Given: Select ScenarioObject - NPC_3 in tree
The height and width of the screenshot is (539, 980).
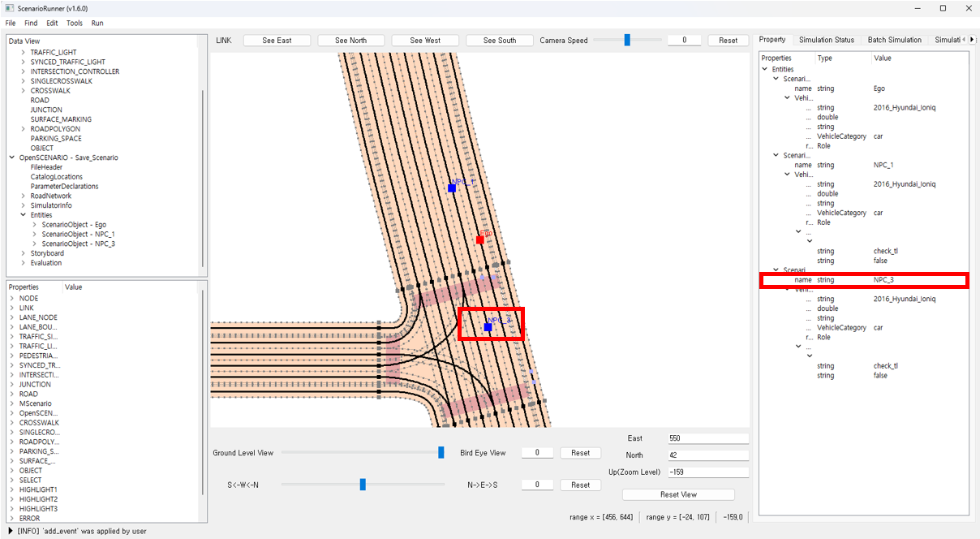Looking at the screenshot, I should tap(78, 244).
